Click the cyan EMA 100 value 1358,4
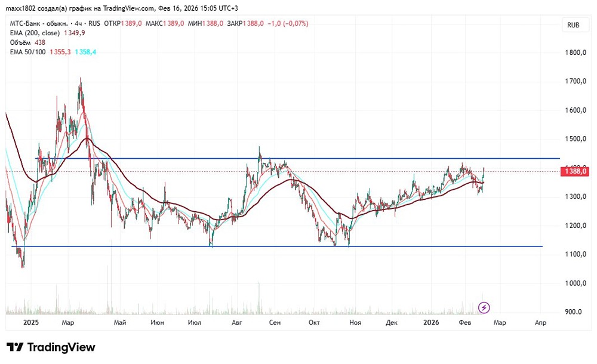This screenshot has width=597, height=364. click(85, 52)
